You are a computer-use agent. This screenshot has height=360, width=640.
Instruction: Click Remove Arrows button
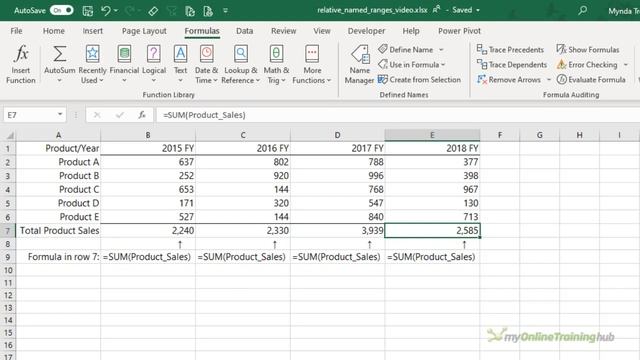click(509, 80)
